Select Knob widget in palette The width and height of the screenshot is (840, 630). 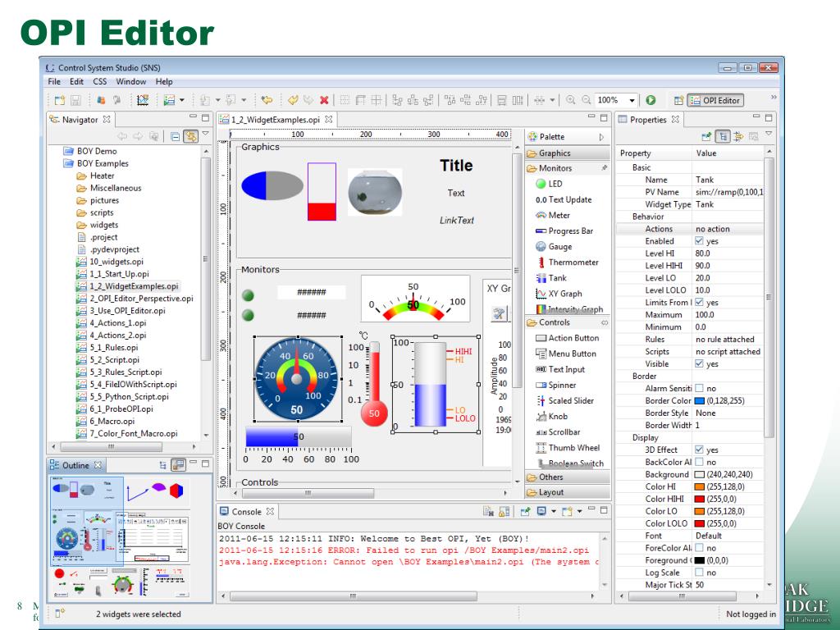tap(552, 416)
